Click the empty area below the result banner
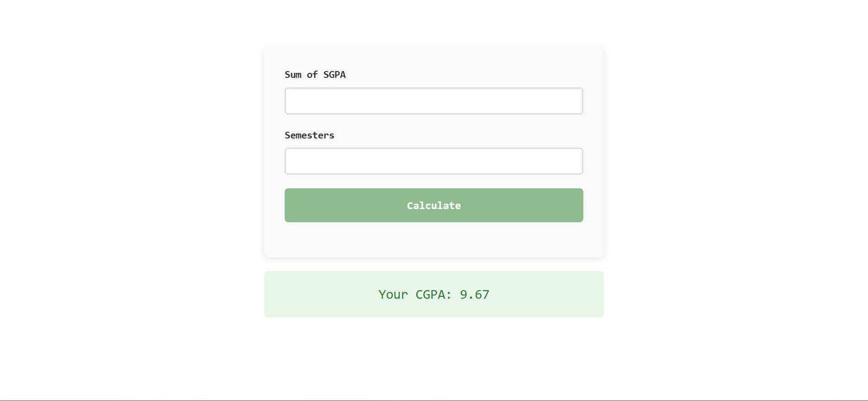868x401 pixels. (433, 353)
